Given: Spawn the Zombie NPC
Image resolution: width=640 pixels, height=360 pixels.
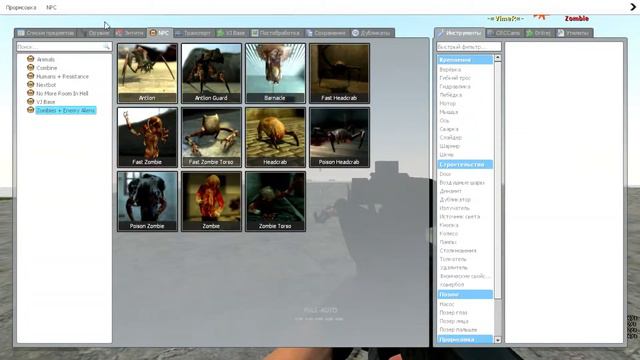Looking at the screenshot, I should tap(211, 201).
